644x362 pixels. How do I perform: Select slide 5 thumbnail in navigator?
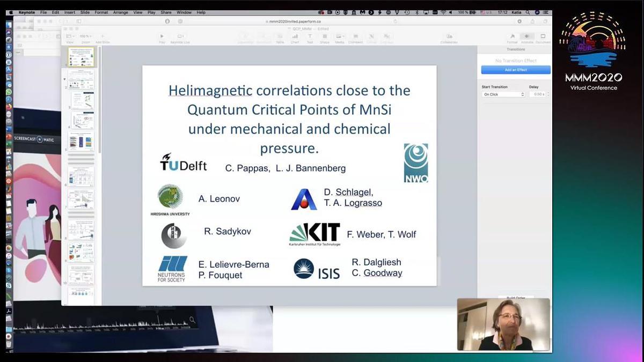[81, 142]
